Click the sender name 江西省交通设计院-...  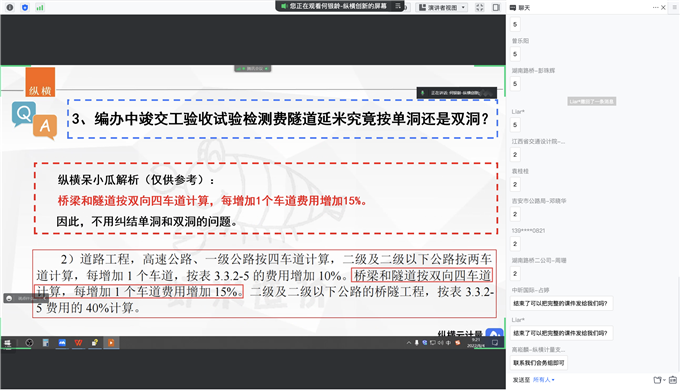coord(538,141)
